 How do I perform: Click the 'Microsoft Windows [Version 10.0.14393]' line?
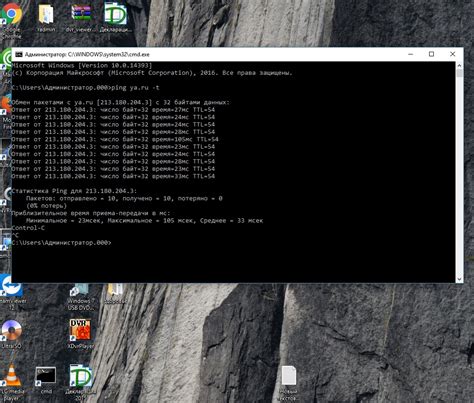(82, 65)
